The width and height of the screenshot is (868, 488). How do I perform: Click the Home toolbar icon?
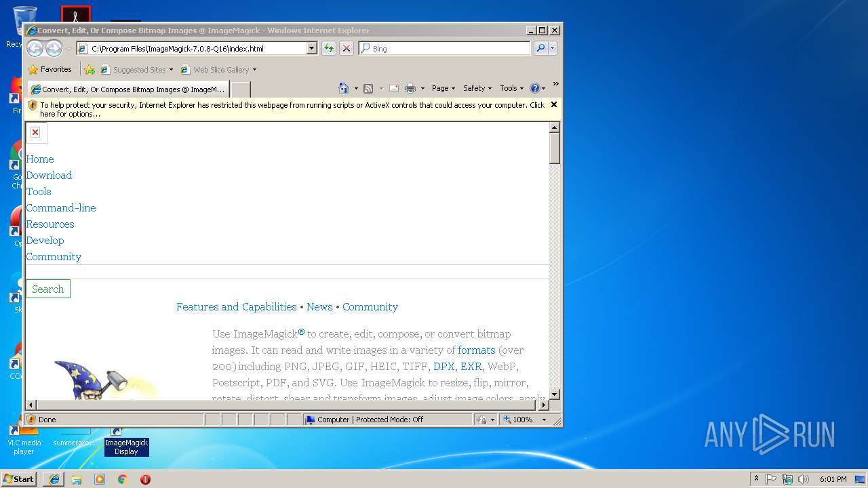[x=344, y=88]
